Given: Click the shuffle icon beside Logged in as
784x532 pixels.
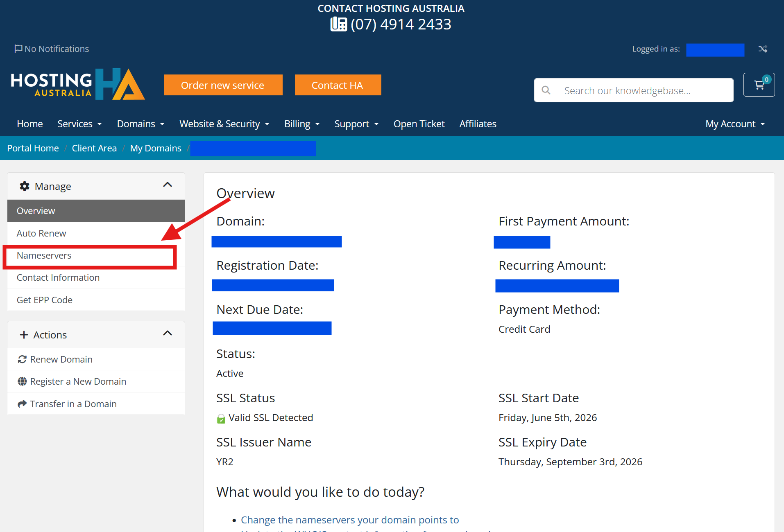Looking at the screenshot, I should click(762, 49).
